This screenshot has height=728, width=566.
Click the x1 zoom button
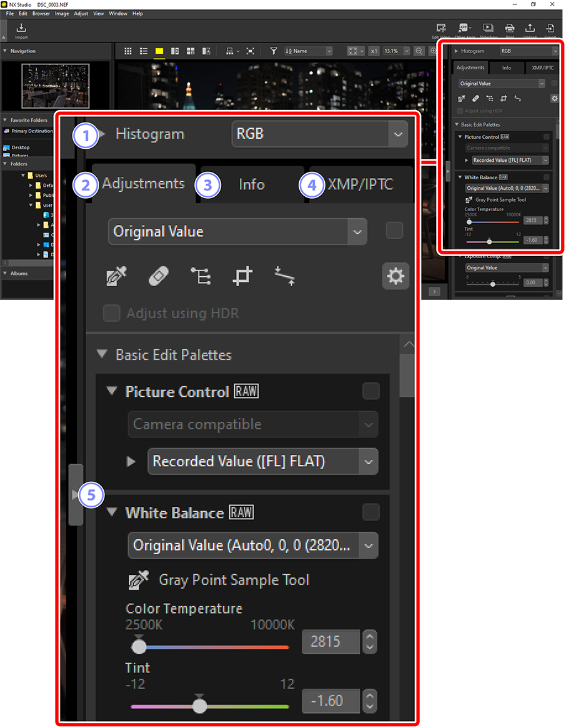374,51
